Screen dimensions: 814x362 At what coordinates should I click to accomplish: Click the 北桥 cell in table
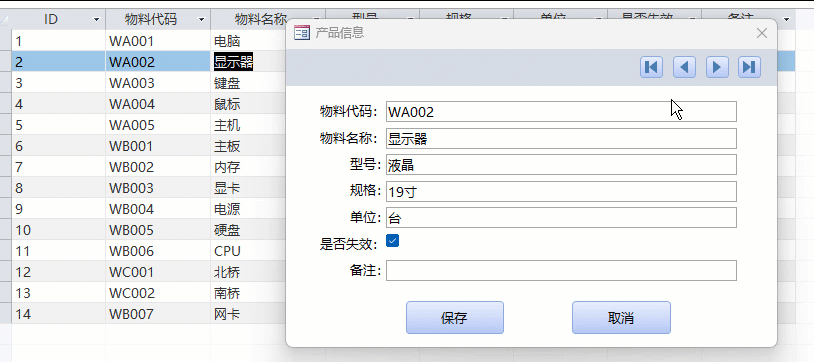tap(248, 272)
